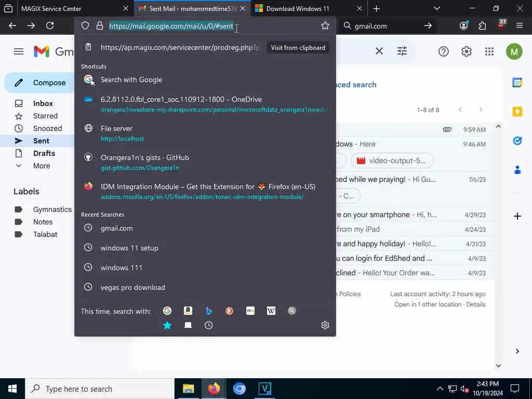532x399 pixels.
Task: Close the MAGIX Service Center tab
Action: pos(126,9)
